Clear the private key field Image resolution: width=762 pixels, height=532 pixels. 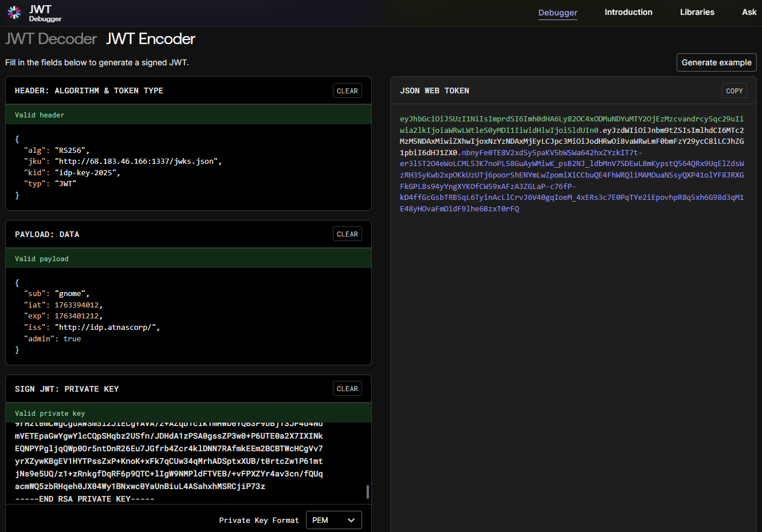(347, 389)
